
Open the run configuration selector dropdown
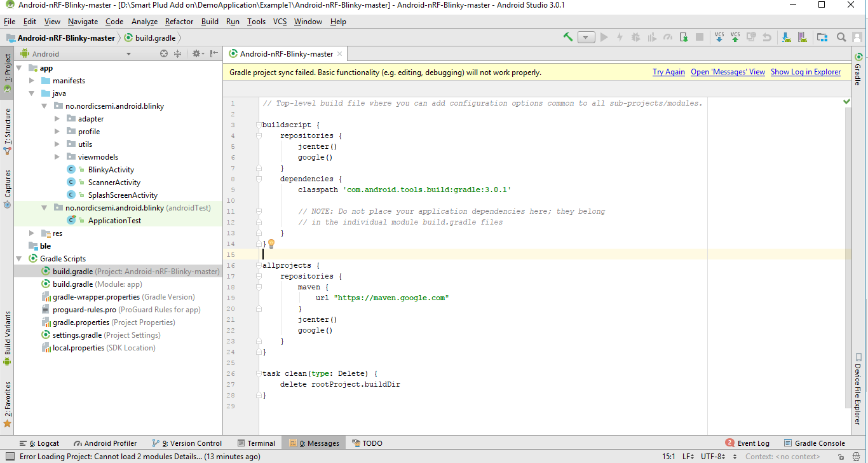tap(585, 37)
